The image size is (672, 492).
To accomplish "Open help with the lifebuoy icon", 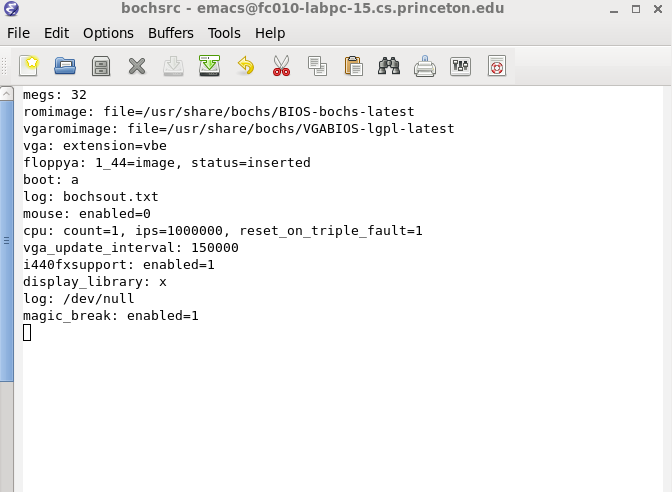I will (497, 66).
